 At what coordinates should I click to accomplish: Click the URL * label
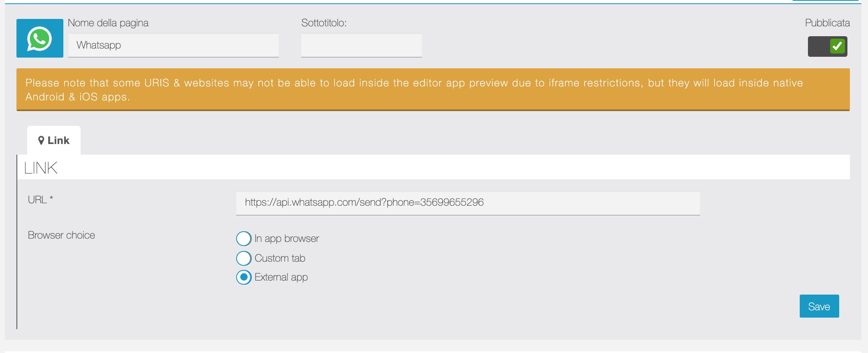pyautogui.click(x=40, y=200)
